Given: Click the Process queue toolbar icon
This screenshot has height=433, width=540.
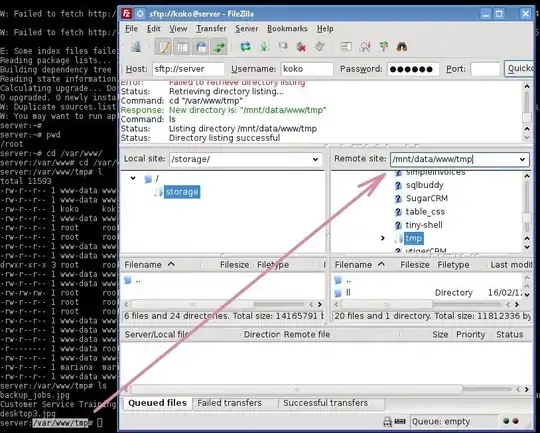Looking at the screenshot, I should tap(264, 47).
